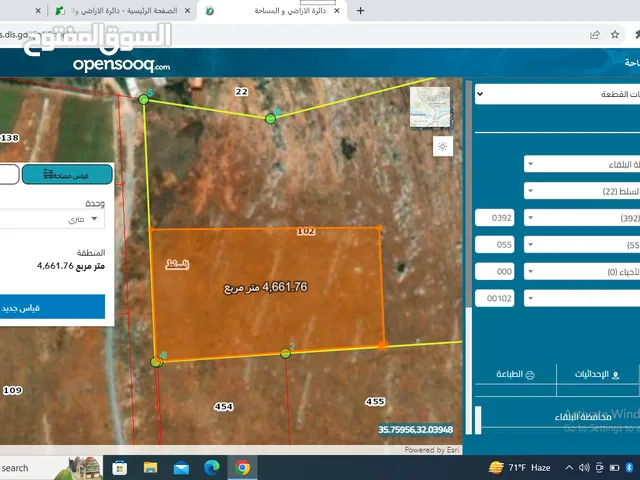Click the label 22 on the map
Screen dimensions: 640x480
pos(241,92)
